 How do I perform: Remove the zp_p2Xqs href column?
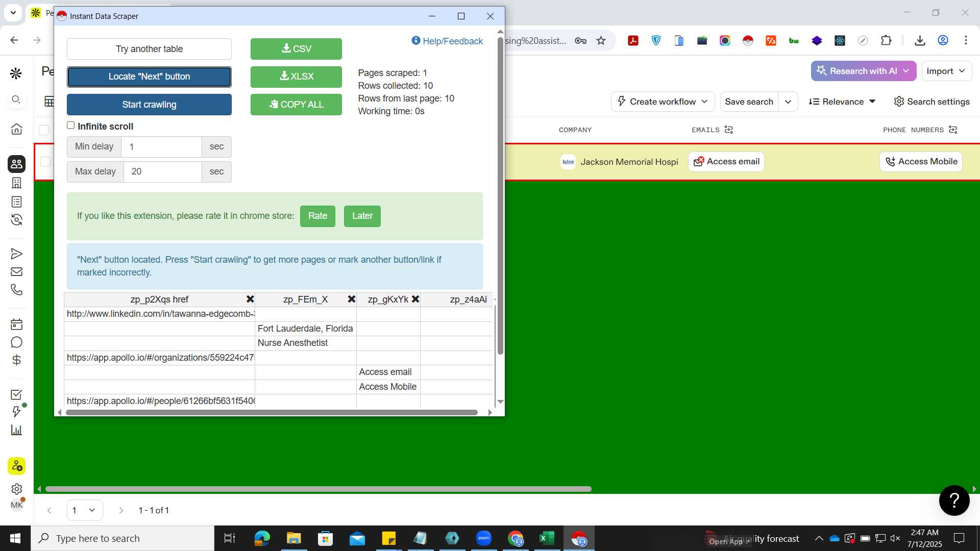point(250,299)
